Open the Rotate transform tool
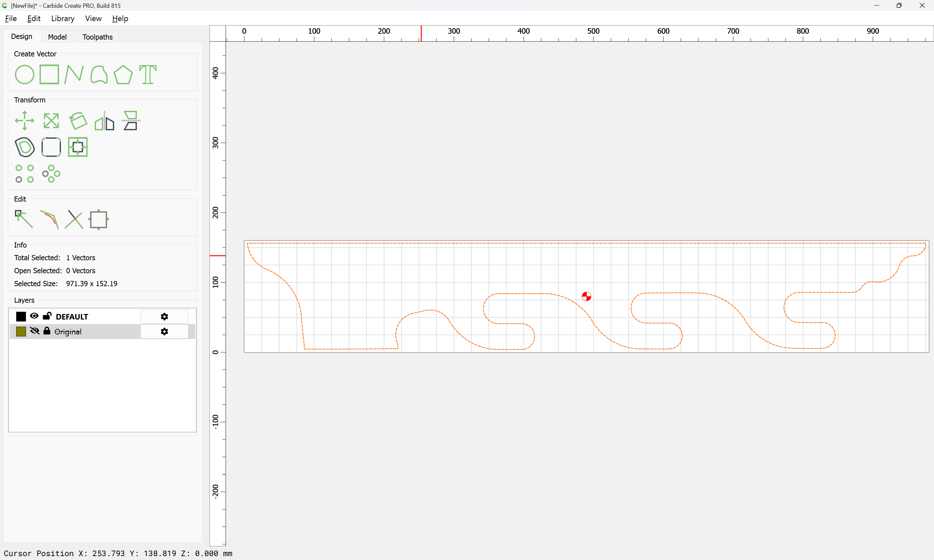 click(78, 121)
